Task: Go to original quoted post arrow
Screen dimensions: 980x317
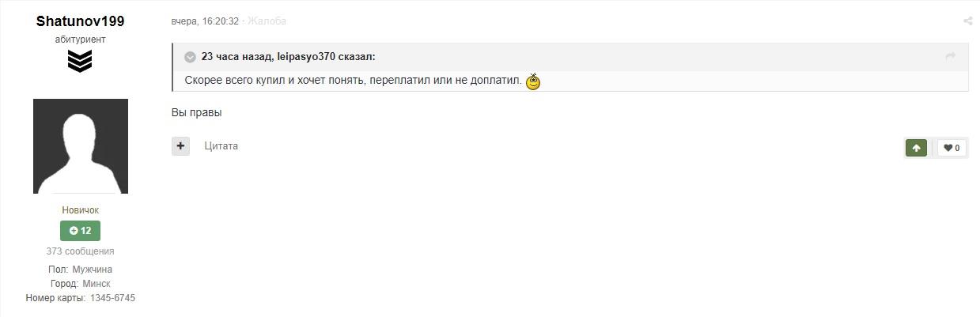Action: [950, 56]
